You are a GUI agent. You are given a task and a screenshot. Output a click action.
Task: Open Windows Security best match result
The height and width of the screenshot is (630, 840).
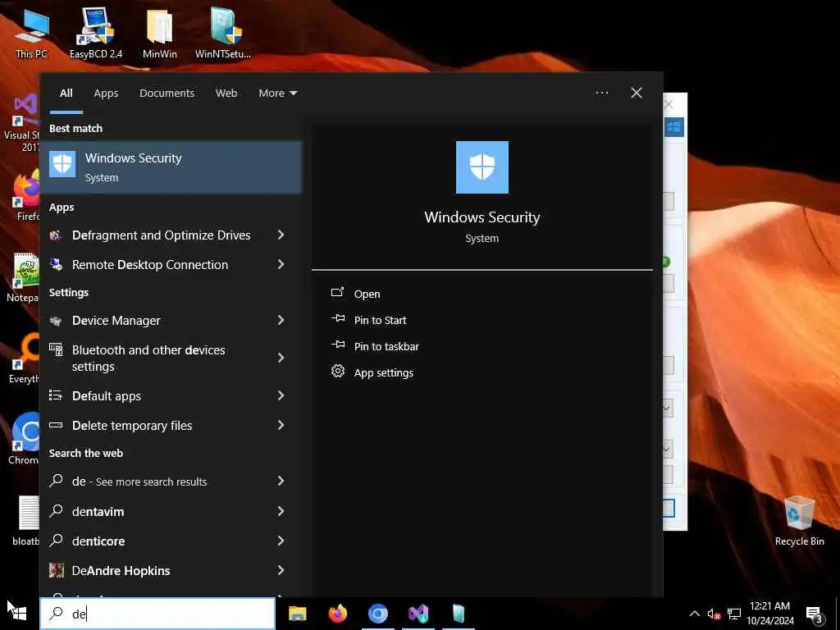click(171, 167)
